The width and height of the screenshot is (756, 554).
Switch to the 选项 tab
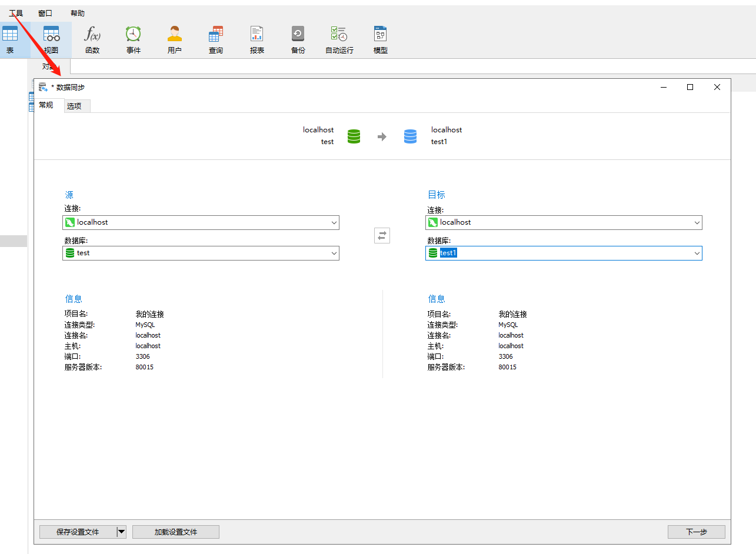[x=77, y=106]
